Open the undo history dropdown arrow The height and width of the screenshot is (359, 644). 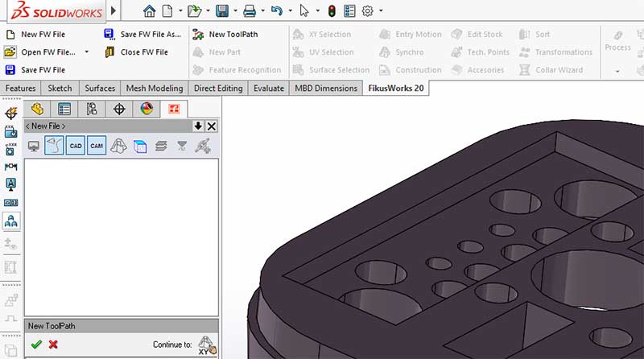tap(291, 11)
